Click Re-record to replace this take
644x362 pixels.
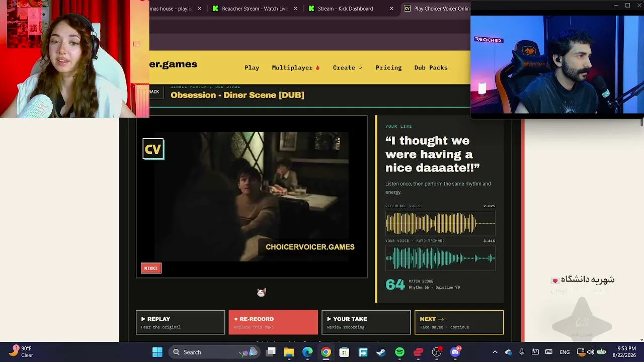(x=273, y=322)
